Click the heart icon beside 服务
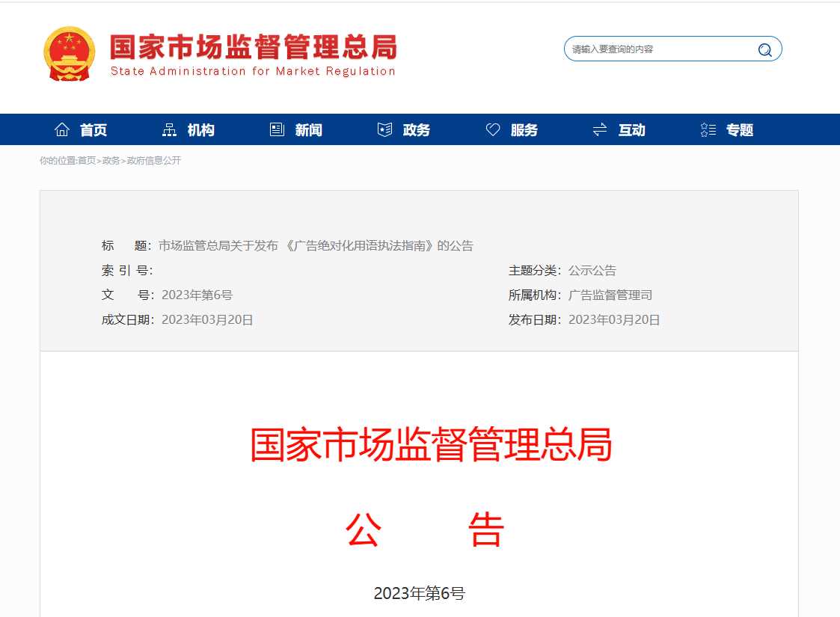 [493, 129]
